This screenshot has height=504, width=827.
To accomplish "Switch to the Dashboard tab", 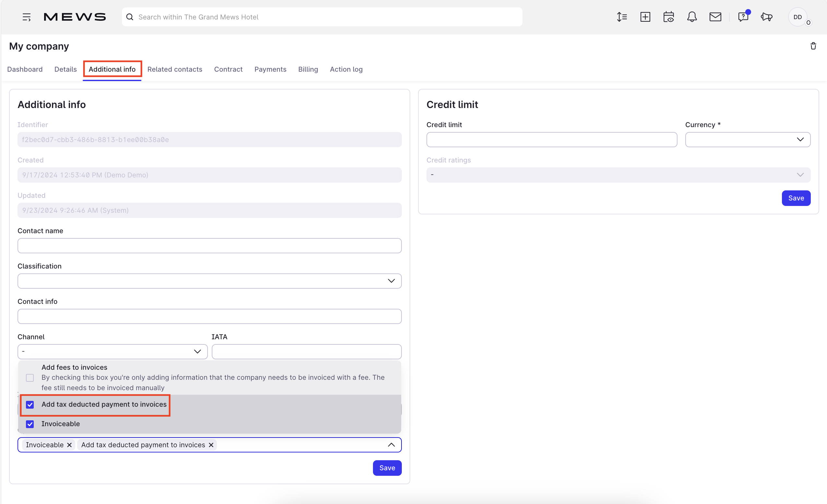I will click(x=25, y=69).
